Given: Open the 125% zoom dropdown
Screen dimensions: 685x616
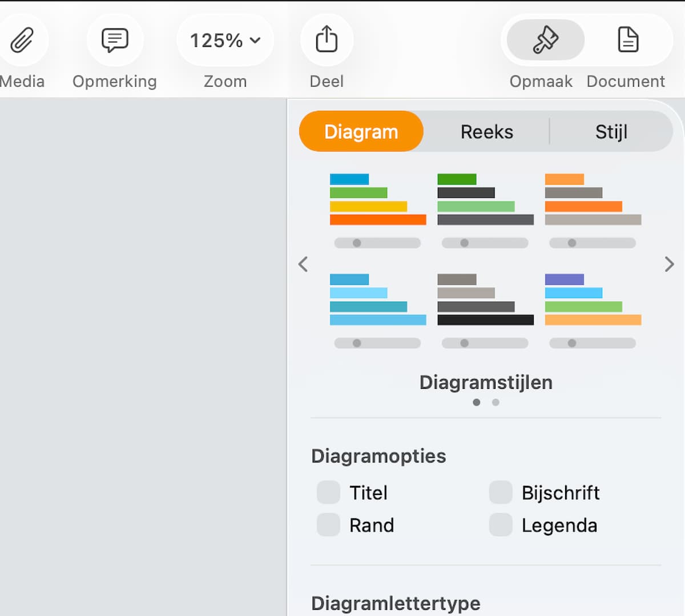Looking at the screenshot, I should [225, 41].
